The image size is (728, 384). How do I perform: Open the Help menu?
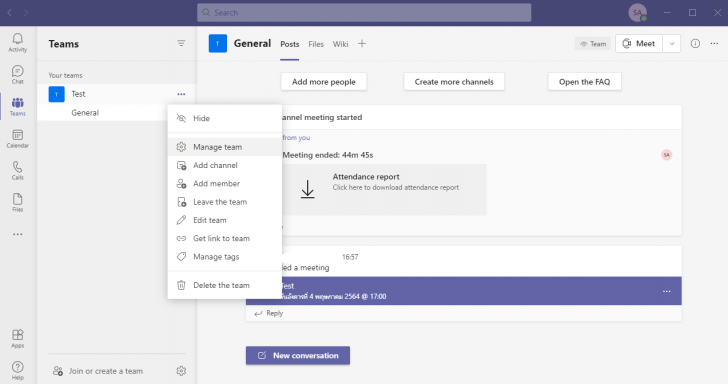click(x=18, y=370)
